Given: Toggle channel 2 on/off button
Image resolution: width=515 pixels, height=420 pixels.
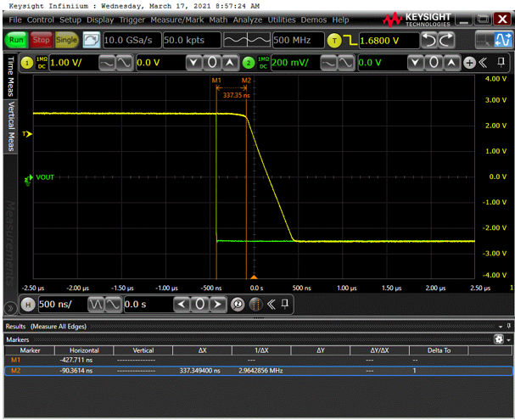Looking at the screenshot, I should tap(249, 63).
